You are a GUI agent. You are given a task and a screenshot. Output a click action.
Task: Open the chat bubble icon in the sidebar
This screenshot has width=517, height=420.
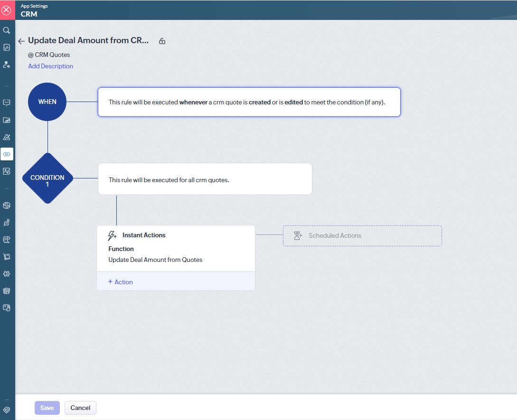pos(7,103)
